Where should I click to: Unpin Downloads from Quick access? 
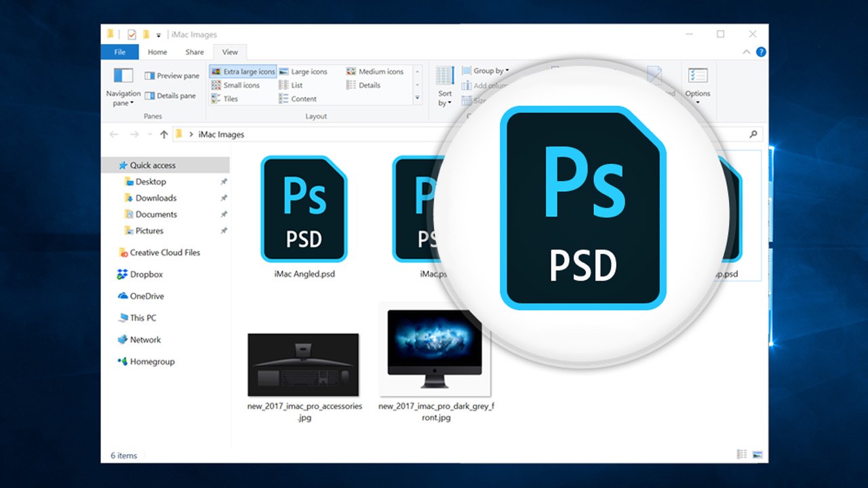click(222, 198)
